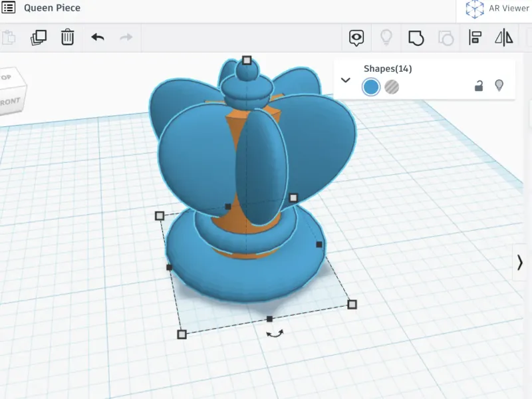The width and height of the screenshot is (532, 399).
Task: Lock the selected shapes with padlock icon
Action: [478, 86]
